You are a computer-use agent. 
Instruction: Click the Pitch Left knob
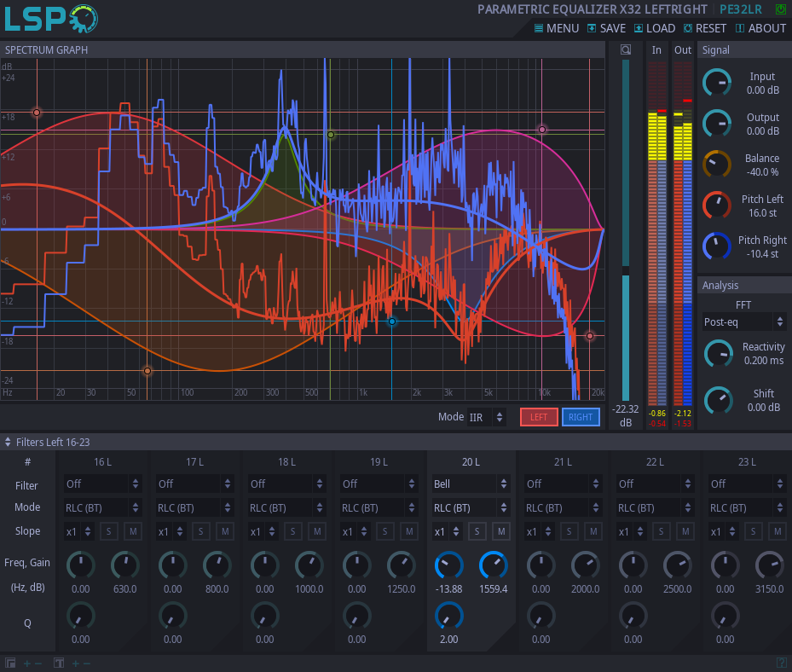point(717,206)
